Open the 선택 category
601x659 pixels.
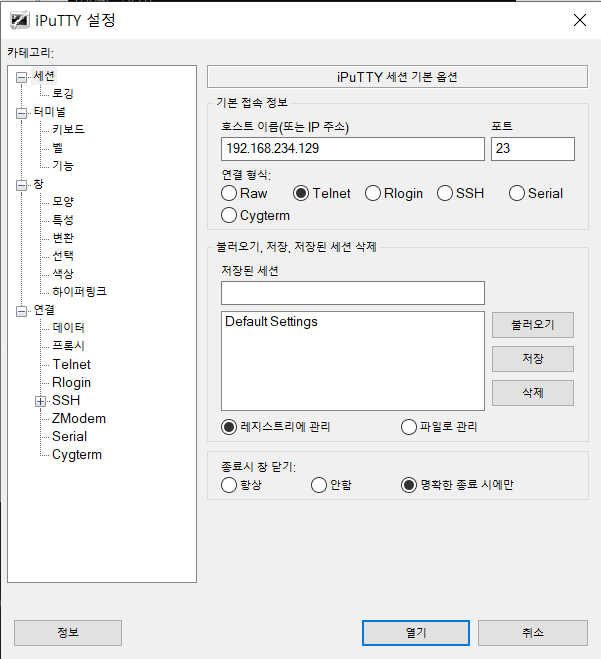(x=63, y=256)
